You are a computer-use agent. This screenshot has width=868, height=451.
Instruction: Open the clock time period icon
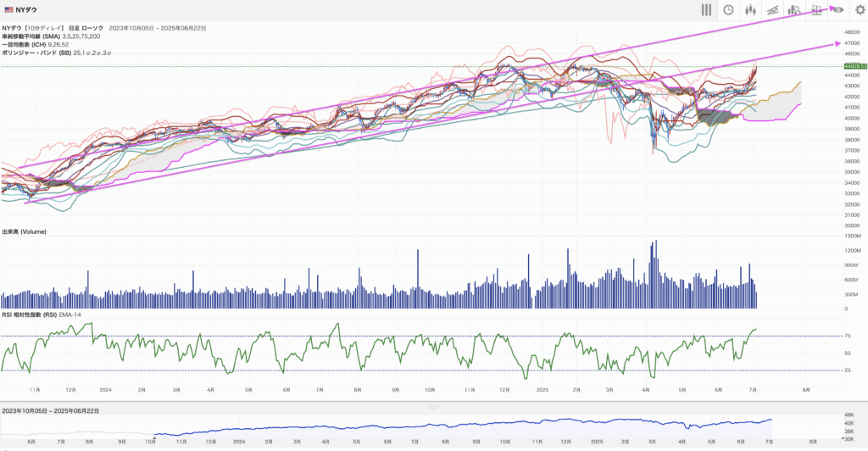(x=728, y=9)
